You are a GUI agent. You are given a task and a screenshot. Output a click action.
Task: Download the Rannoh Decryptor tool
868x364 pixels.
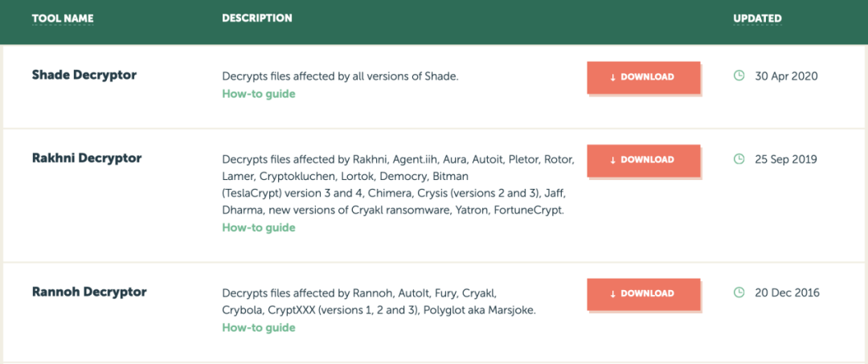click(x=643, y=294)
